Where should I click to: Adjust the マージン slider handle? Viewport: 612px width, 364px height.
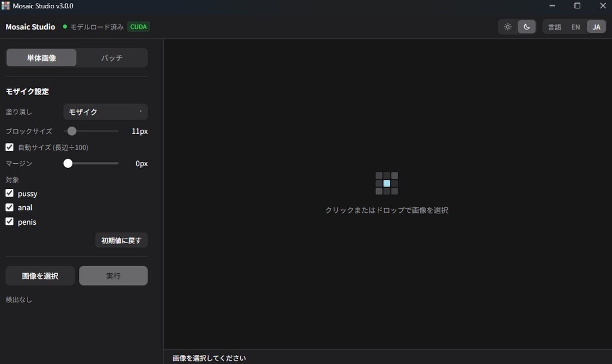(x=68, y=163)
